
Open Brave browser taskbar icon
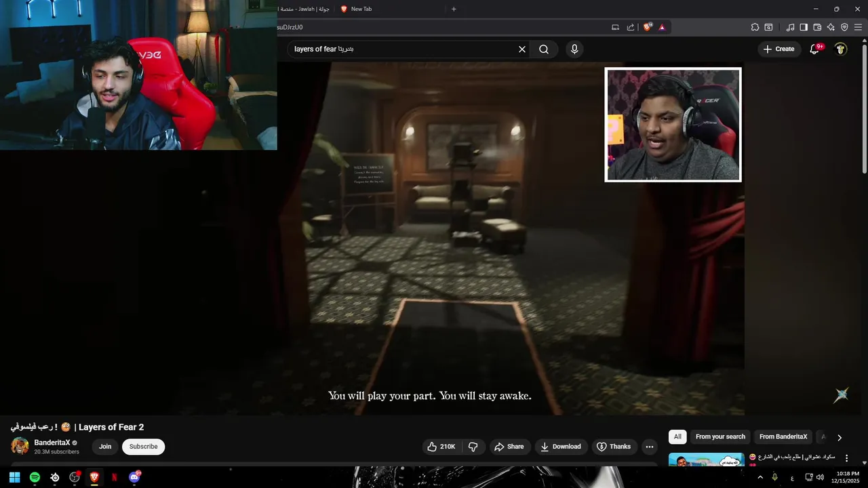pyautogui.click(x=94, y=477)
